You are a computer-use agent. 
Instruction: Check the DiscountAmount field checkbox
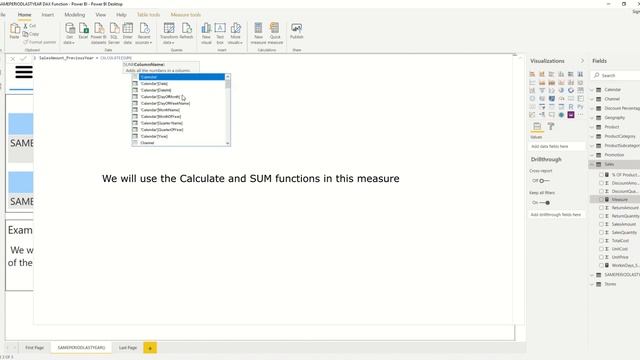click(x=601, y=183)
